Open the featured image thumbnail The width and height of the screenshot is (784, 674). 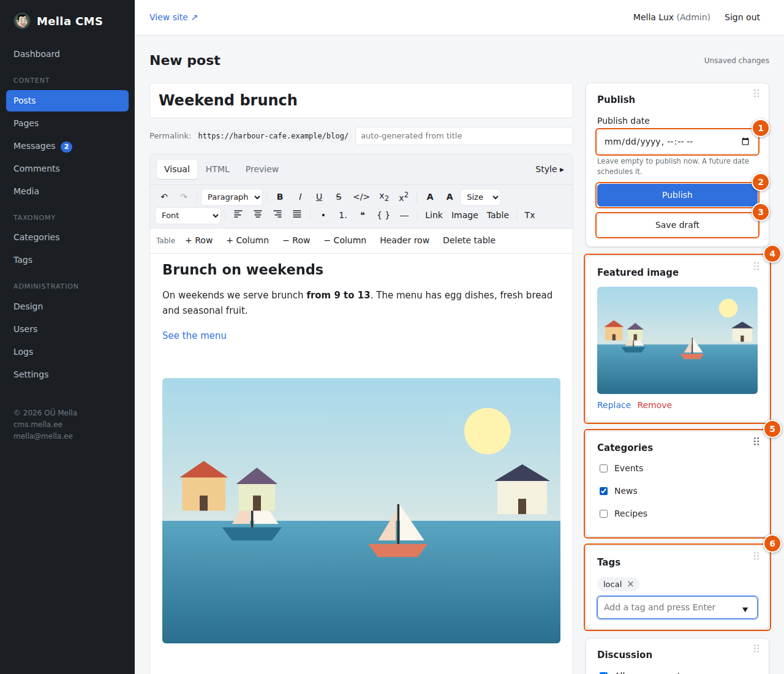(677, 340)
